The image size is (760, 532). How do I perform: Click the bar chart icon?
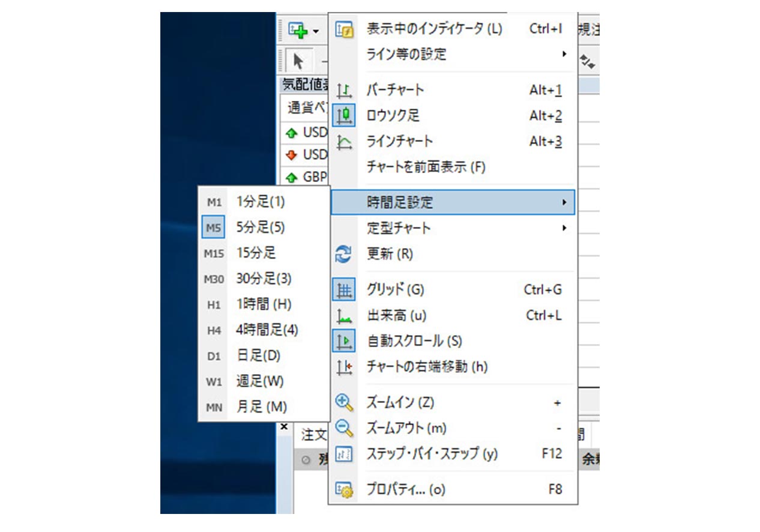(x=344, y=91)
